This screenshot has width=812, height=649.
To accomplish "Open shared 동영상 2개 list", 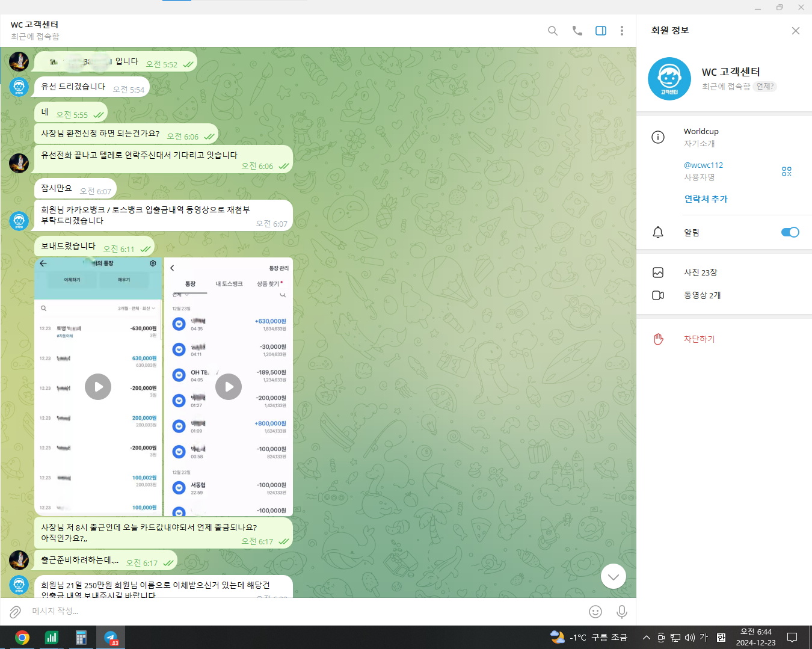I will [x=702, y=295].
